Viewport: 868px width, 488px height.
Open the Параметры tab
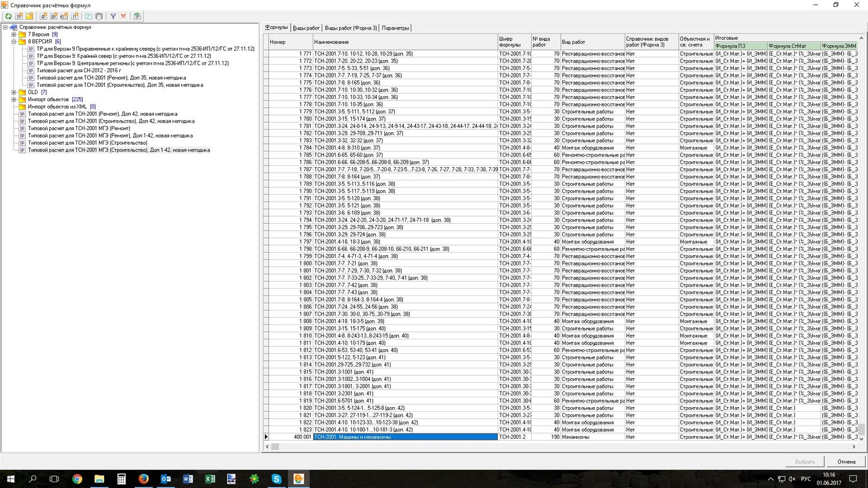pyautogui.click(x=395, y=28)
